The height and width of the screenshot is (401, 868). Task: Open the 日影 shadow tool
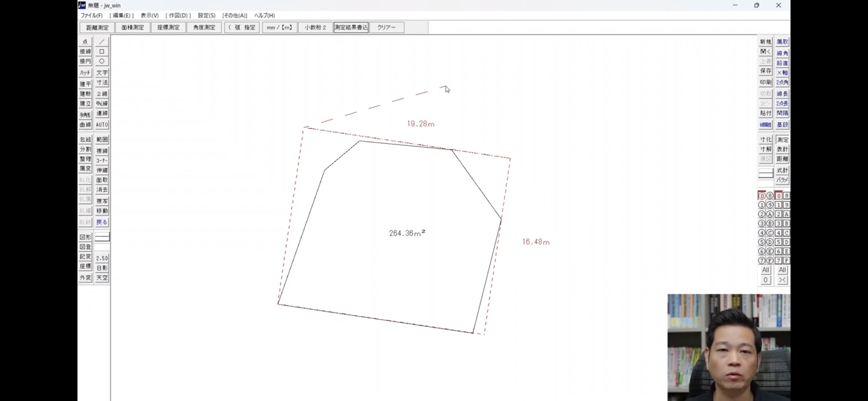click(102, 268)
